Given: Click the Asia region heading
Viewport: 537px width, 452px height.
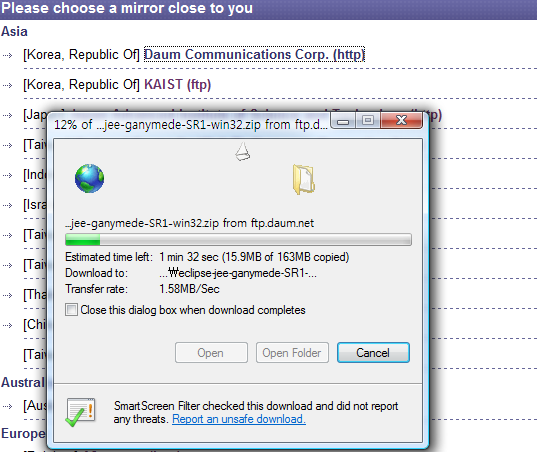Looking at the screenshot, I should [x=14, y=32].
